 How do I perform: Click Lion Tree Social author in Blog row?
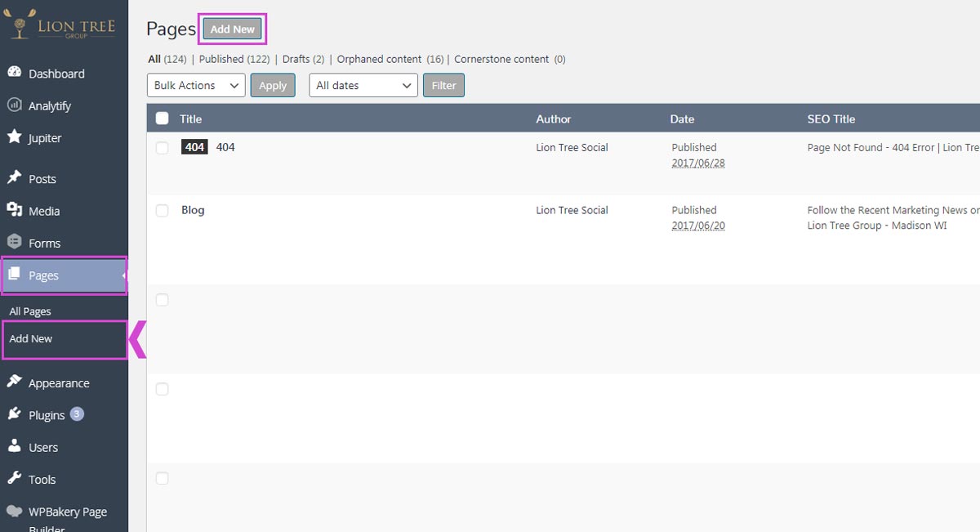[572, 210]
